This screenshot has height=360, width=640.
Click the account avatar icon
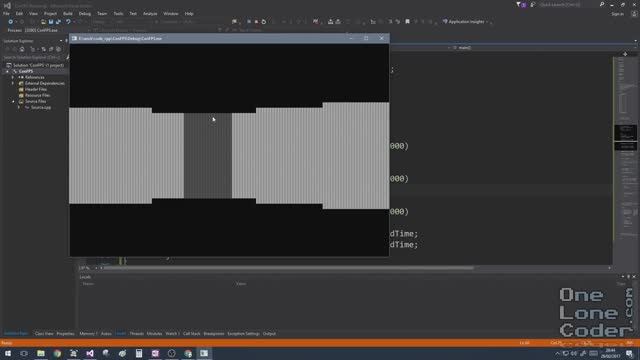pyautogui.click(x=634, y=14)
